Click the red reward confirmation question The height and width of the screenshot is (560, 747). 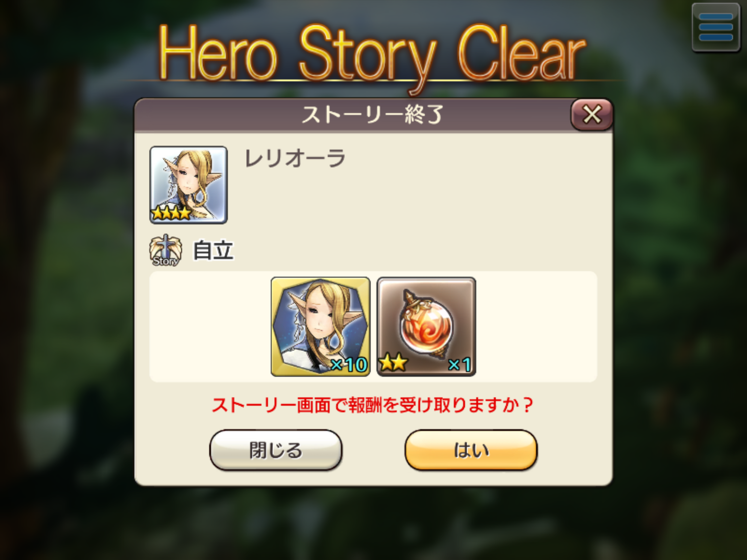point(373,405)
